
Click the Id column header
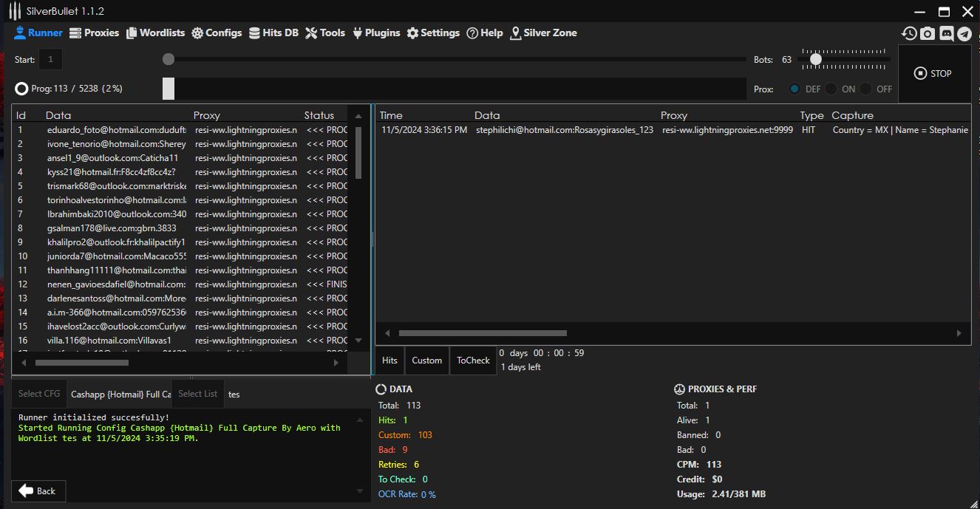(21, 115)
